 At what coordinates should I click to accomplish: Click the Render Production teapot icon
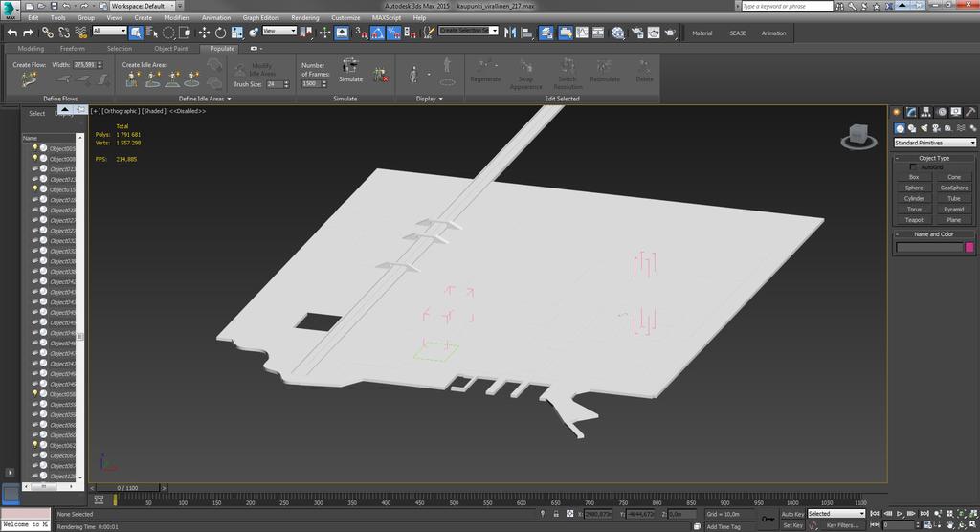pyautogui.click(x=670, y=33)
